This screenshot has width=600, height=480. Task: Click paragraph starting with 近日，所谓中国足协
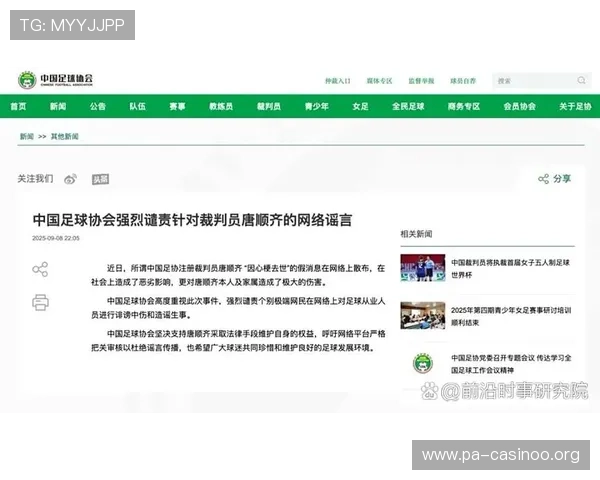coord(238,275)
